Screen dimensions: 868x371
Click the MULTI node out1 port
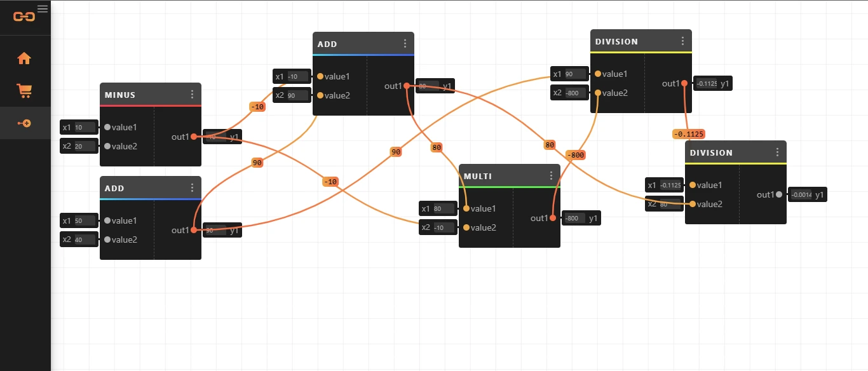tap(553, 218)
